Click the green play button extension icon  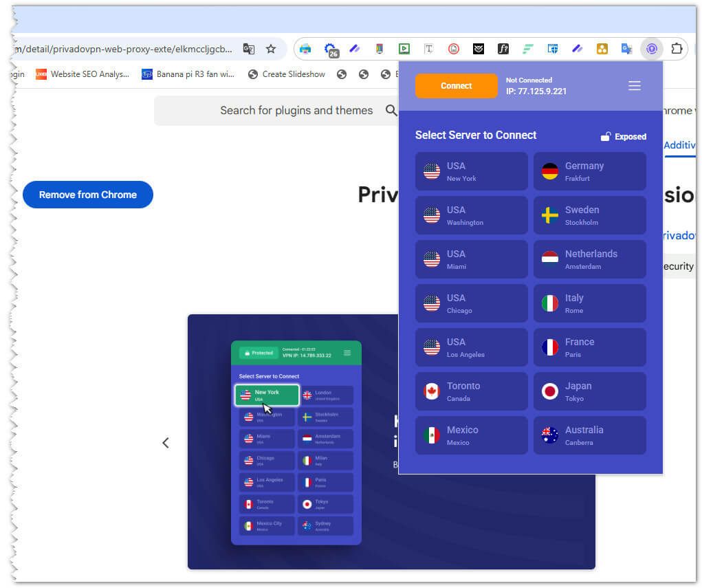point(404,49)
